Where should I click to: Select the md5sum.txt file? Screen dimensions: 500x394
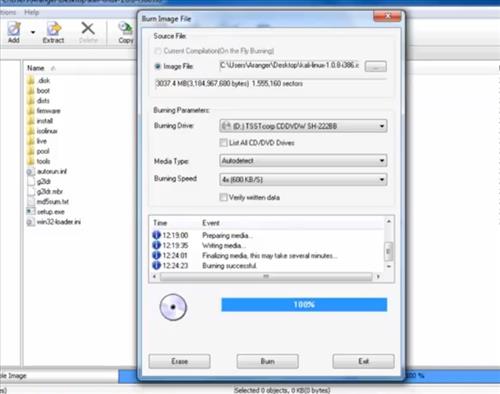[48, 202]
